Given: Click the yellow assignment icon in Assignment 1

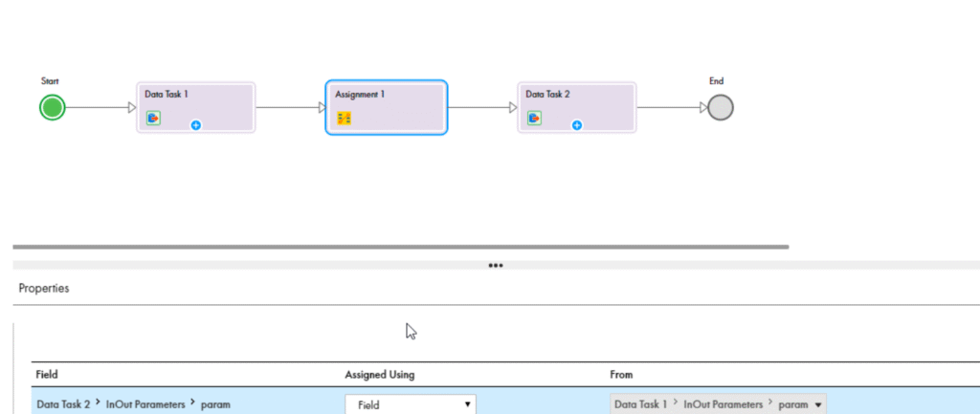Looking at the screenshot, I should (344, 119).
